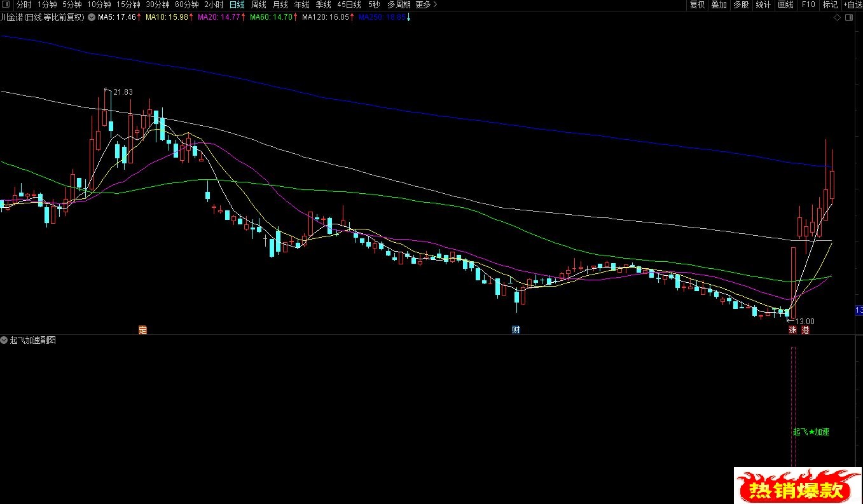Image resolution: width=863 pixels, height=504 pixels.
Task: Click the 13.00 low price label
Action: click(x=804, y=322)
